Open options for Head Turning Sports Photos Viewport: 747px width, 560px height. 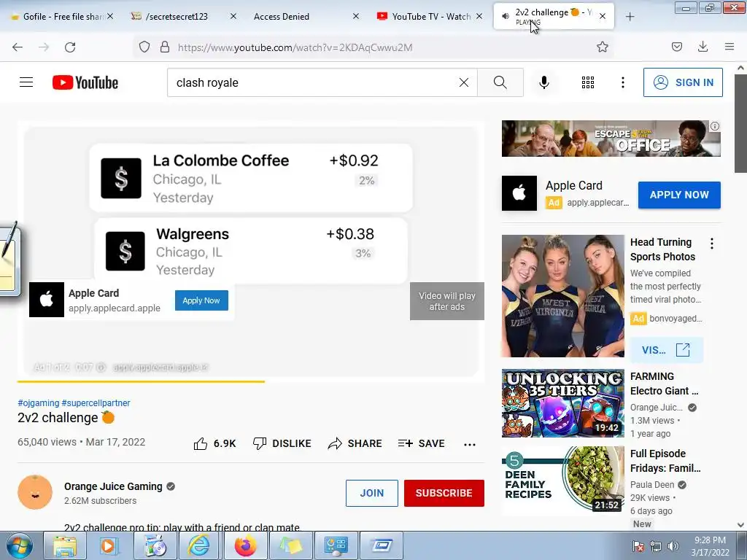coord(712,244)
